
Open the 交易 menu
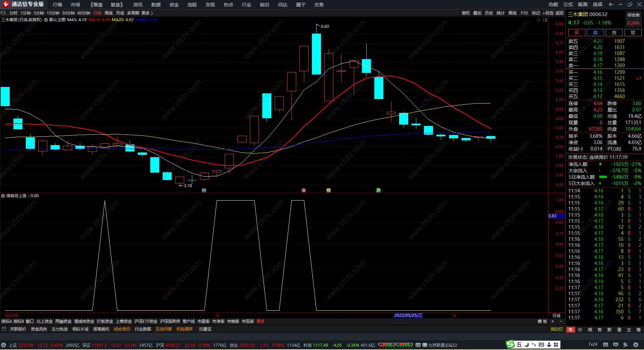319,5
